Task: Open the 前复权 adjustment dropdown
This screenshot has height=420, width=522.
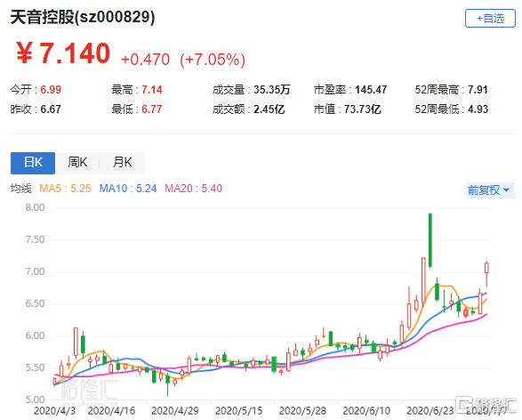Action: 490,190
